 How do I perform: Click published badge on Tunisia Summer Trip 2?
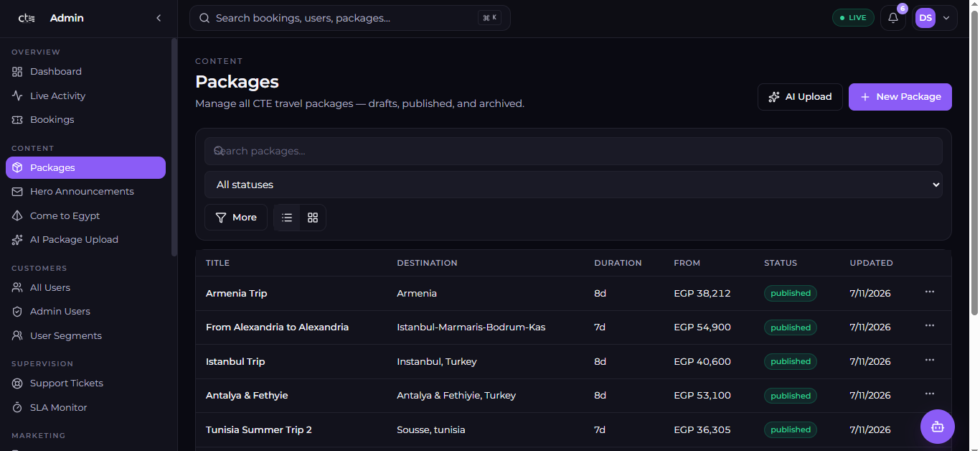click(x=791, y=429)
